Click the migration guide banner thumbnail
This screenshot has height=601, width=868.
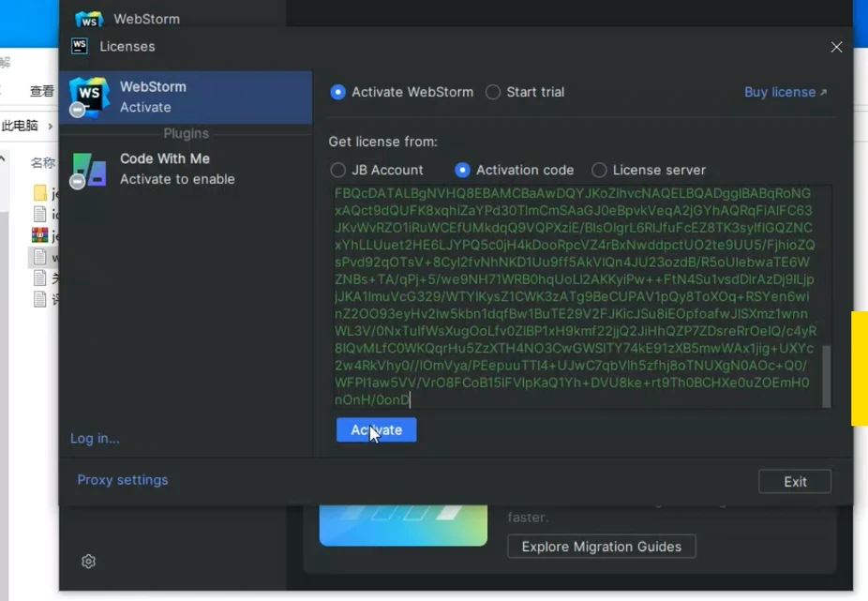(403, 525)
